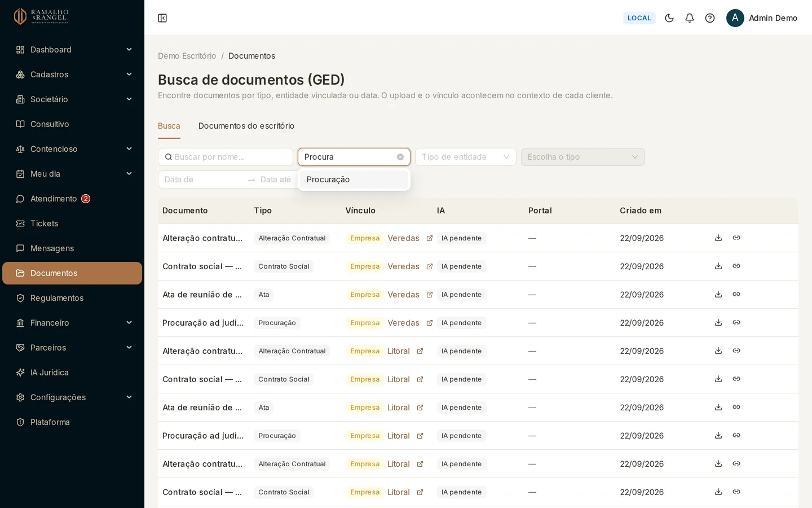Download the Ata de reunião Veredas document
The image size is (812, 508).
(718, 294)
